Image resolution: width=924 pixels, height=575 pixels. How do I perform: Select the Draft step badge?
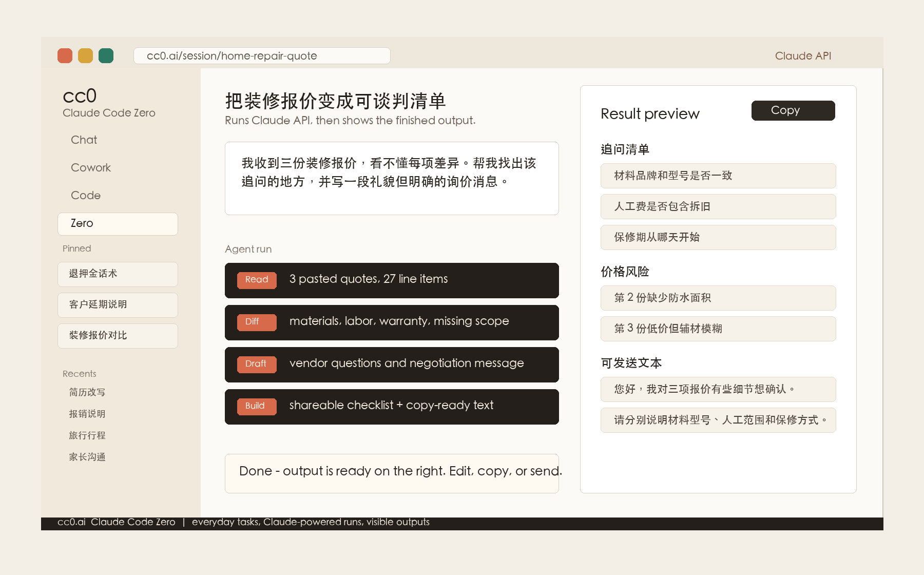(257, 364)
